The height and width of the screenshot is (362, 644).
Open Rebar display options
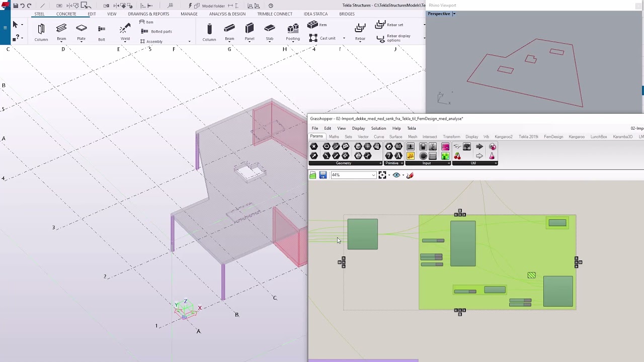click(x=393, y=38)
